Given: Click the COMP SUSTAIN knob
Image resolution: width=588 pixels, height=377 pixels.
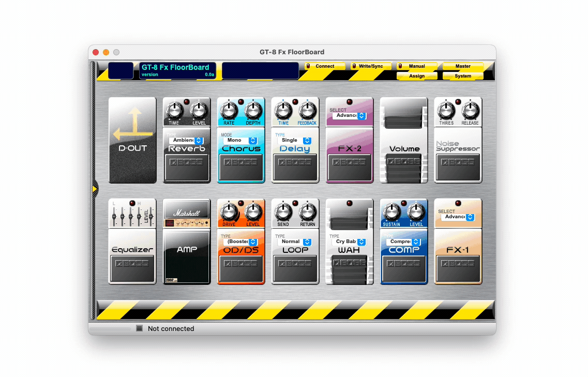Looking at the screenshot, I should (391, 212).
